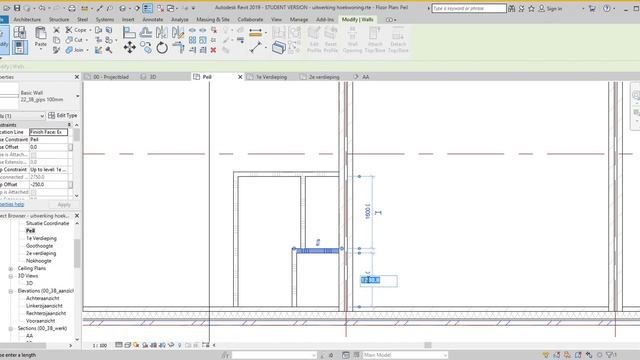This screenshot has height=360, width=640.
Task: Collapse the Constraints section
Action: (69, 125)
